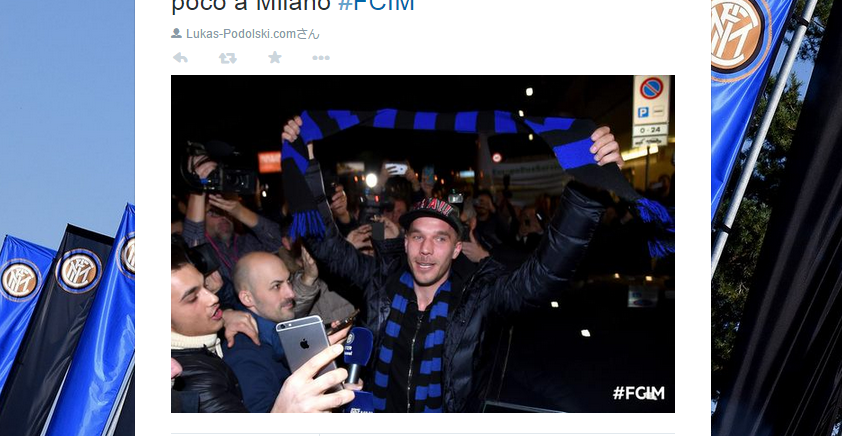Screen dimensions: 842x436
Task: Click the tweet text 'poco a Milano'
Action: pyautogui.click(x=251, y=4)
